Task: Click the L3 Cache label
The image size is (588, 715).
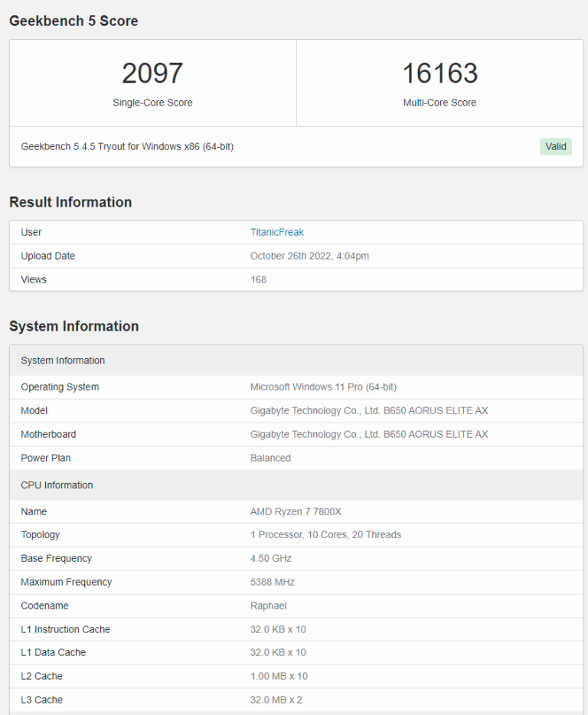Action: pos(41,700)
